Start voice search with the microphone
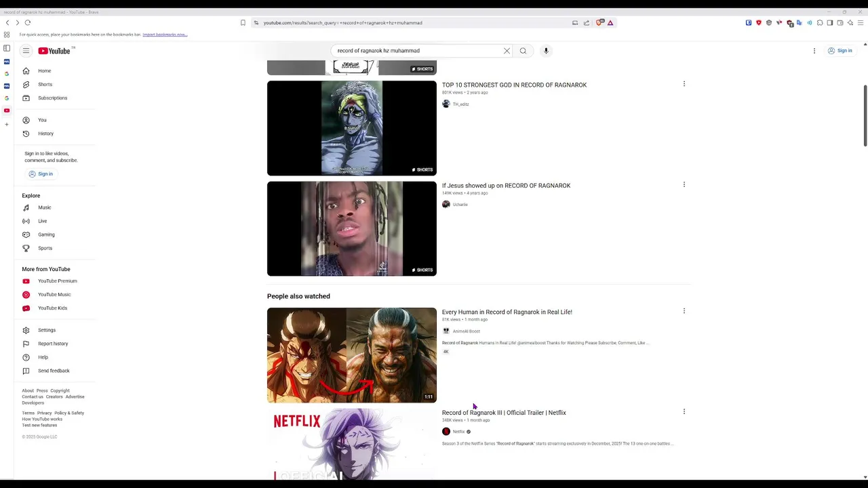The image size is (868, 488). pyautogui.click(x=546, y=51)
